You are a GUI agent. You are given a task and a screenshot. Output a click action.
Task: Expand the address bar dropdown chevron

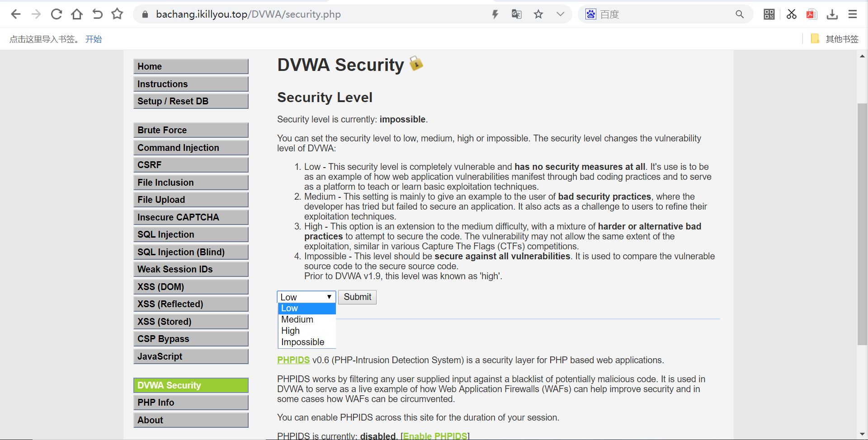[561, 14]
